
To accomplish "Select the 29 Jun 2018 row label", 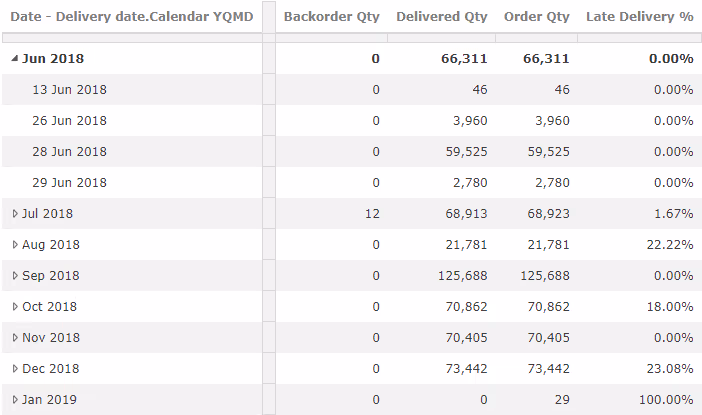I will pos(69,183).
